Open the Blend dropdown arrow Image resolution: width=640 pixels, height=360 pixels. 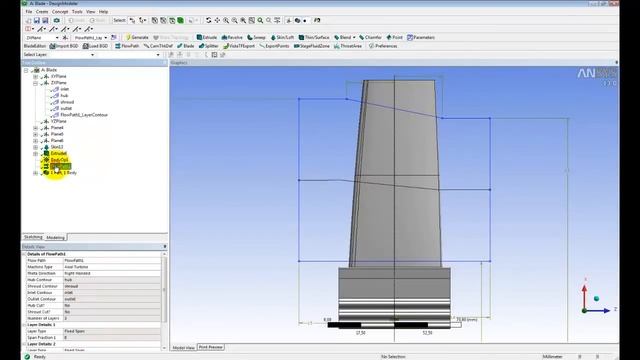pos(354,38)
